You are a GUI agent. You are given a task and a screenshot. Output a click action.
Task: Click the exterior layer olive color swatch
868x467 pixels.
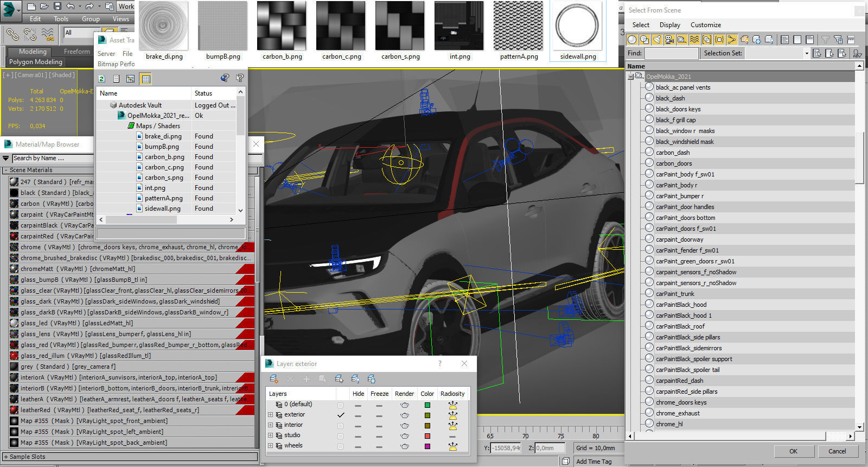point(427,415)
